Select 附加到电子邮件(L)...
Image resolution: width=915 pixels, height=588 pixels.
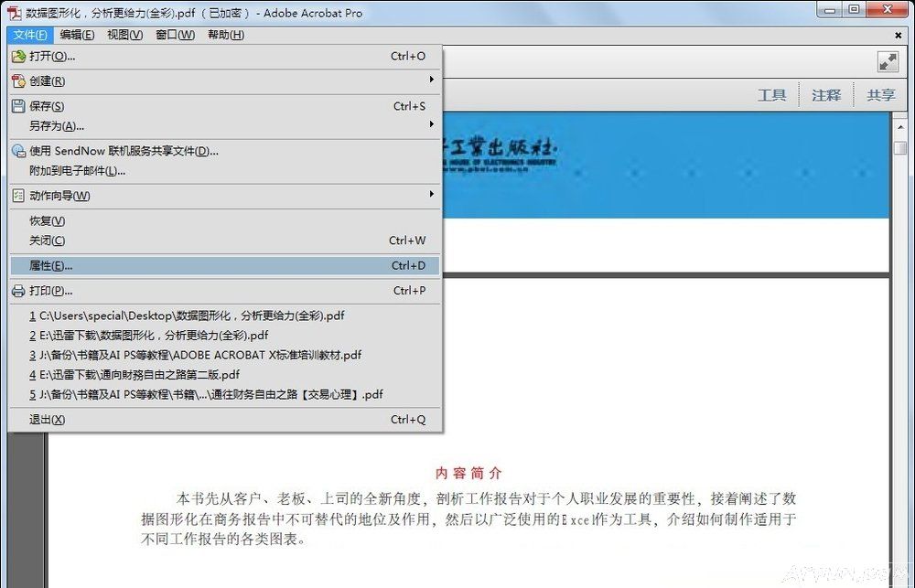(225, 171)
